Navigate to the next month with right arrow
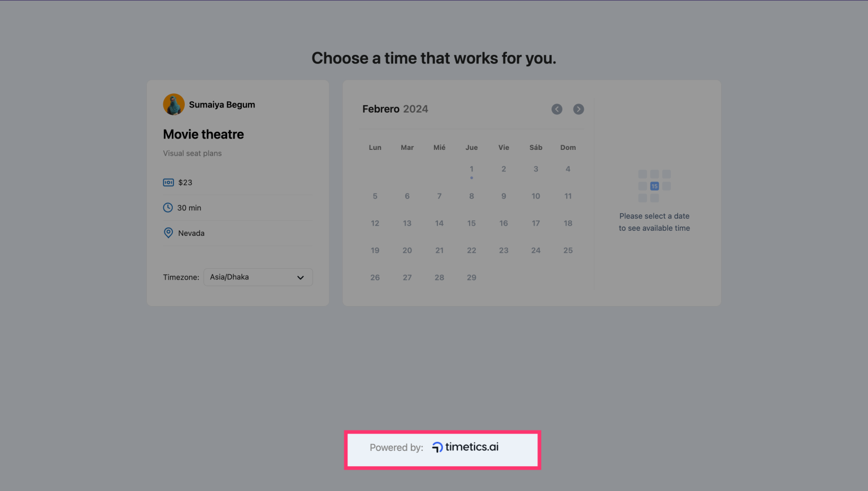868x491 pixels. tap(578, 109)
